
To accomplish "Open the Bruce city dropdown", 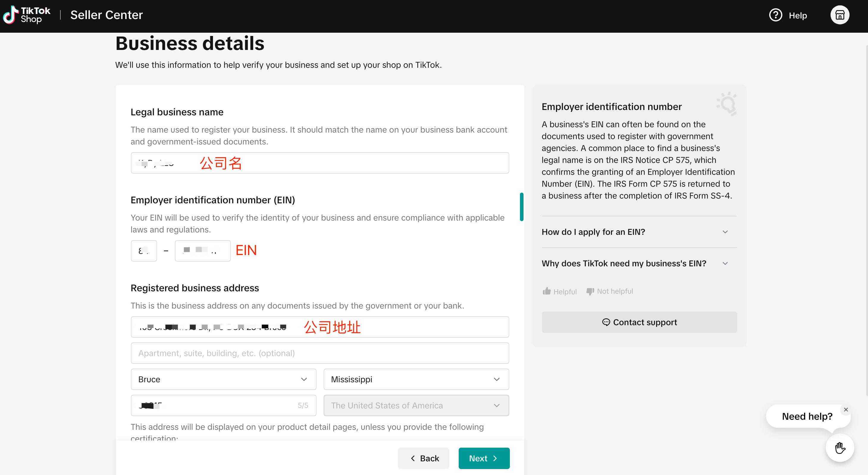I will point(223,379).
